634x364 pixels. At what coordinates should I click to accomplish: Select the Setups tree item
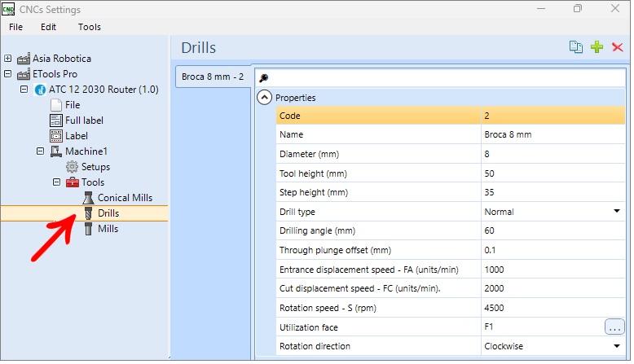(95, 167)
